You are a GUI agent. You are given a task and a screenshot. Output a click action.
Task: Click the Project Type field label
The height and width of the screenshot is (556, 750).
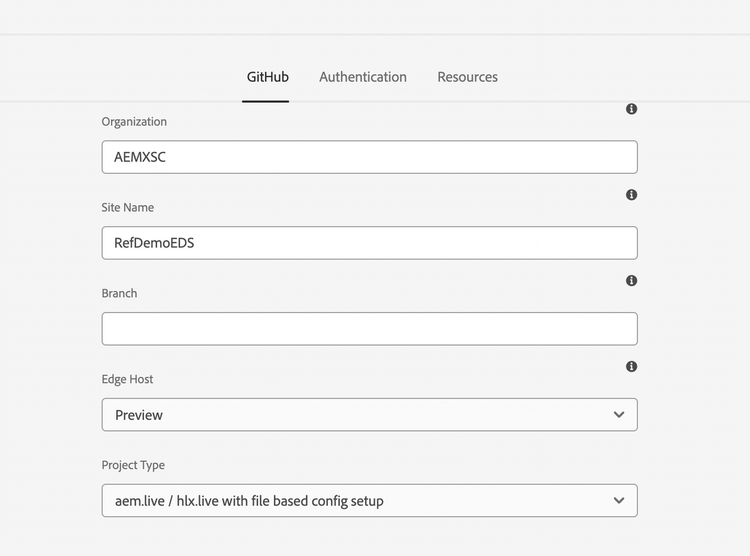pyautogui.click(x=133, y=466)
